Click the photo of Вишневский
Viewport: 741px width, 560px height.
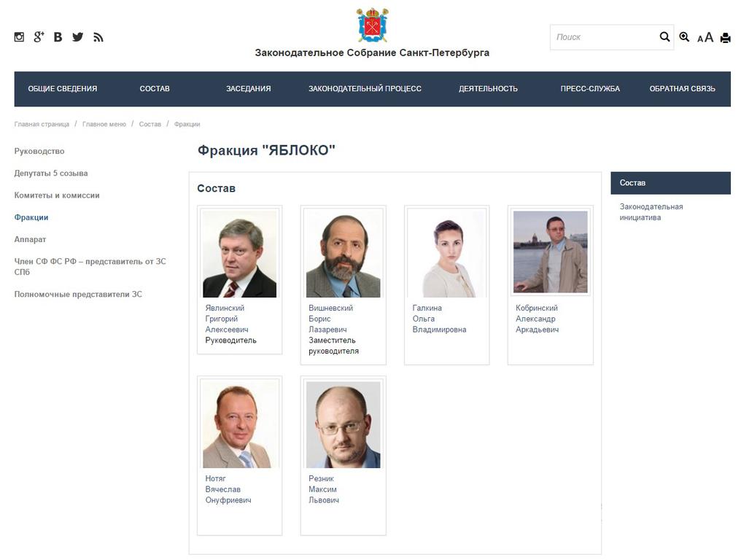coord(343,254)
